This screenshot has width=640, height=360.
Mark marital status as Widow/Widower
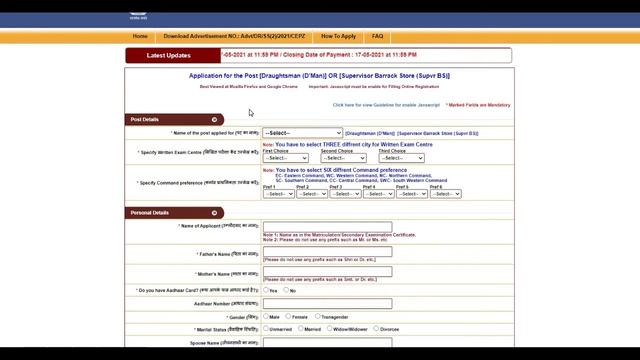click(x=329, y=329)
